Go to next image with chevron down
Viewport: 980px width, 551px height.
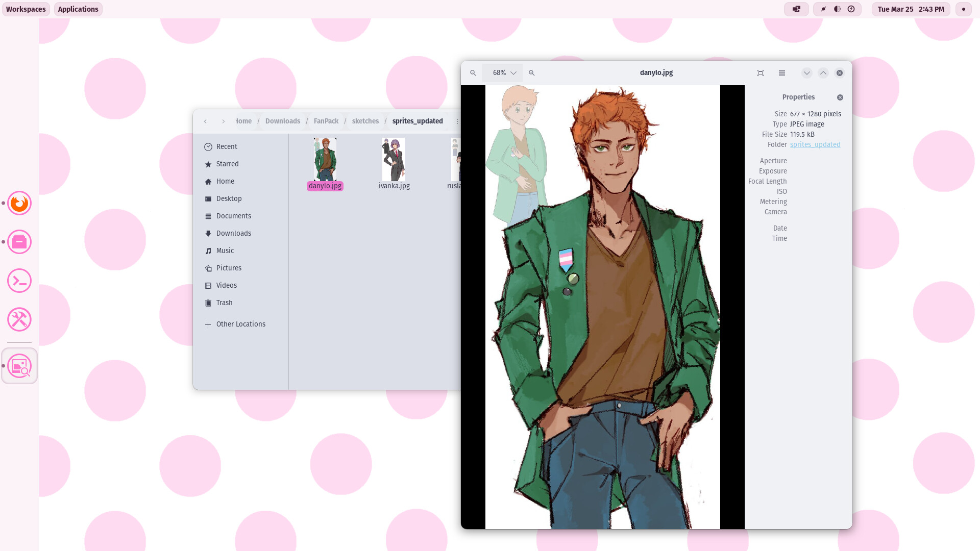point(806,72)
